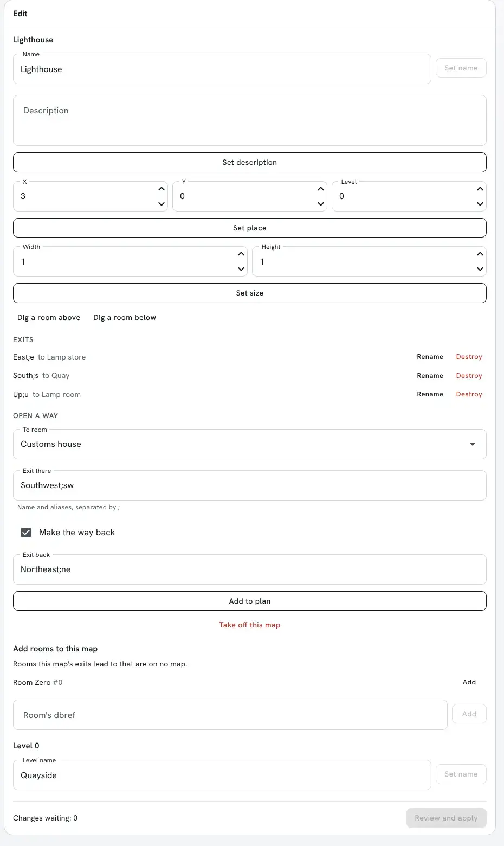This screenshot has width=504, height=846.
Task: Apply coordinates with Set place
Action: pos(250,228)
